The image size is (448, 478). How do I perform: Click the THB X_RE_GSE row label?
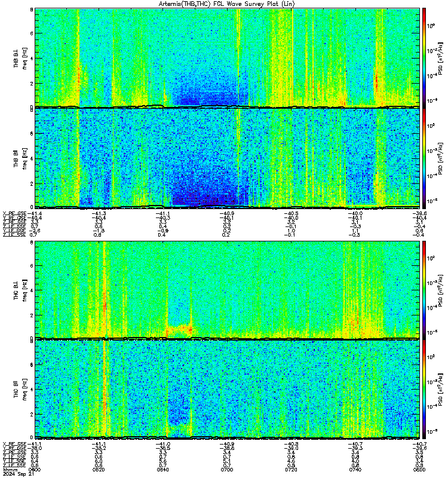coord(14,213)
